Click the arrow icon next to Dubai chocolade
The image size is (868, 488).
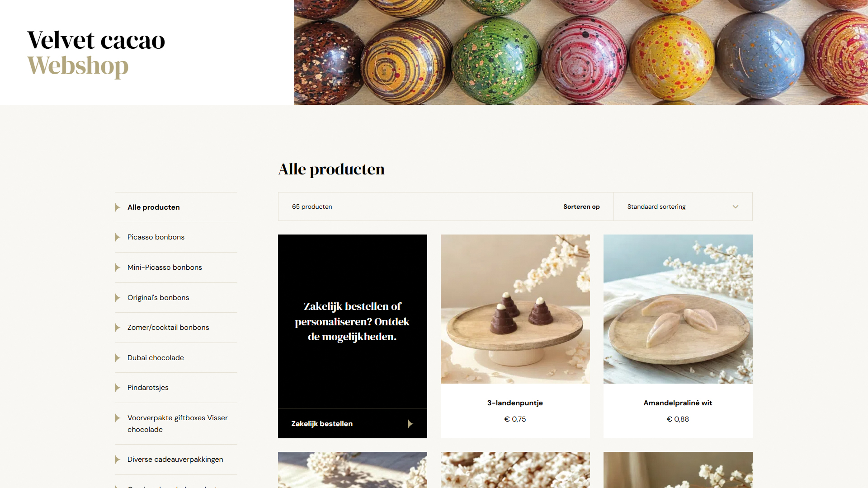coord(118,358)
